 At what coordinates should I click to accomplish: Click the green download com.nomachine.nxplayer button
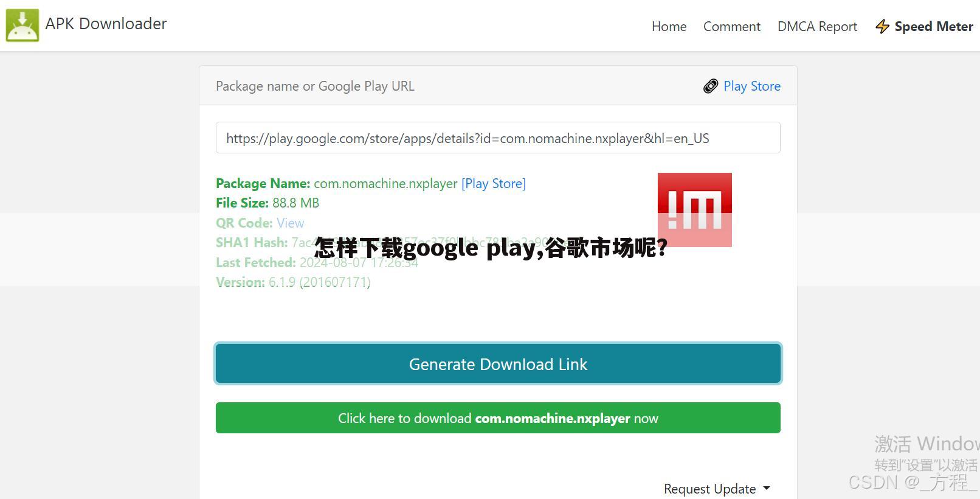coord(498,418)
